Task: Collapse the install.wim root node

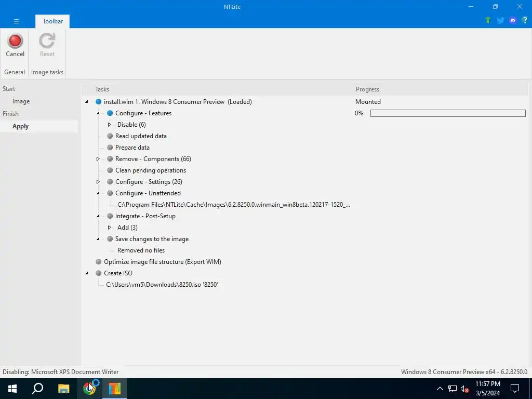Action: (x=87, y=102)
